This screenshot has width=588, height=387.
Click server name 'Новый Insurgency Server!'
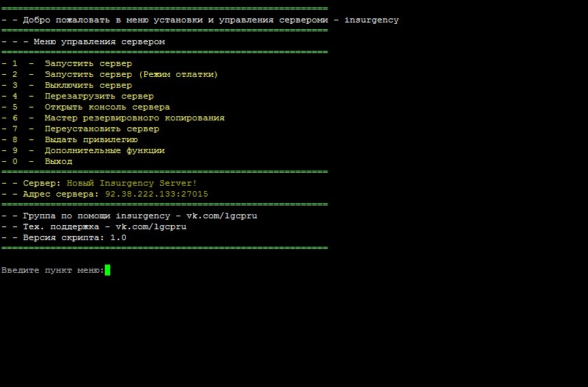pos(131,183)
